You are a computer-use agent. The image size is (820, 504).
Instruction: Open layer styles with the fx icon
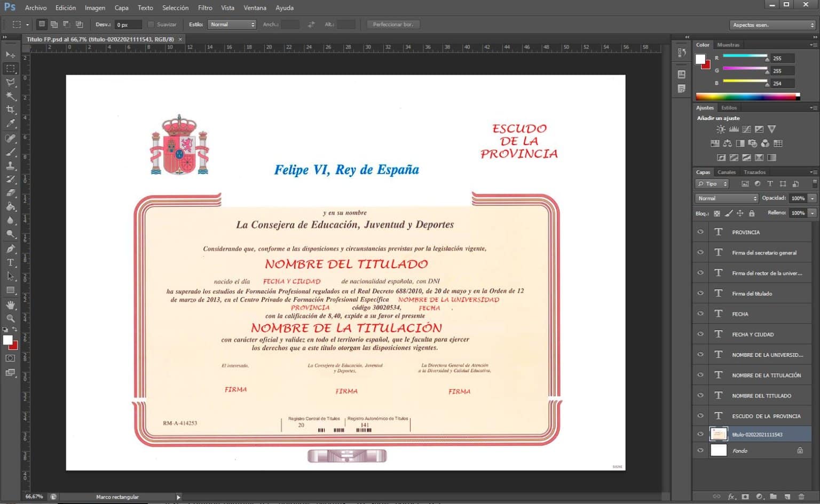pos(731,497)
